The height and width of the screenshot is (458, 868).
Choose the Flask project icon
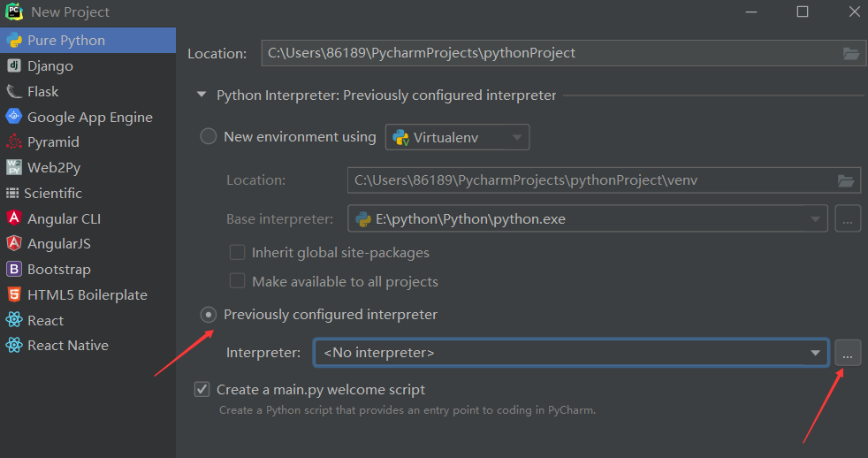(13, 92)
